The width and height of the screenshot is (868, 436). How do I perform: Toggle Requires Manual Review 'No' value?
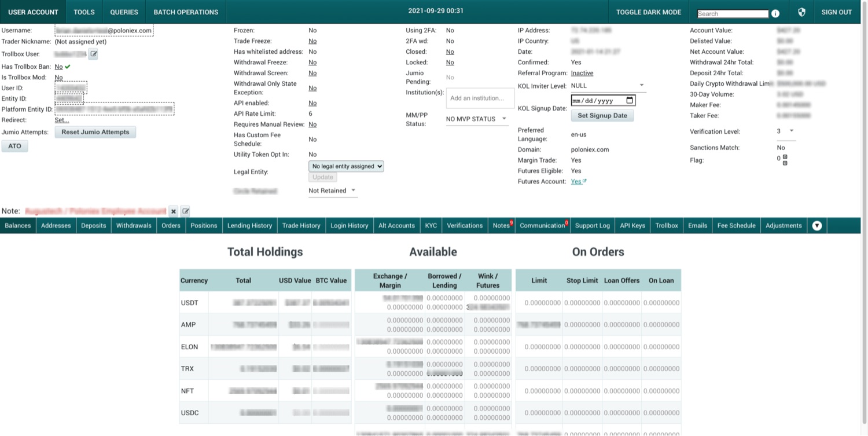tap(312, 124)
